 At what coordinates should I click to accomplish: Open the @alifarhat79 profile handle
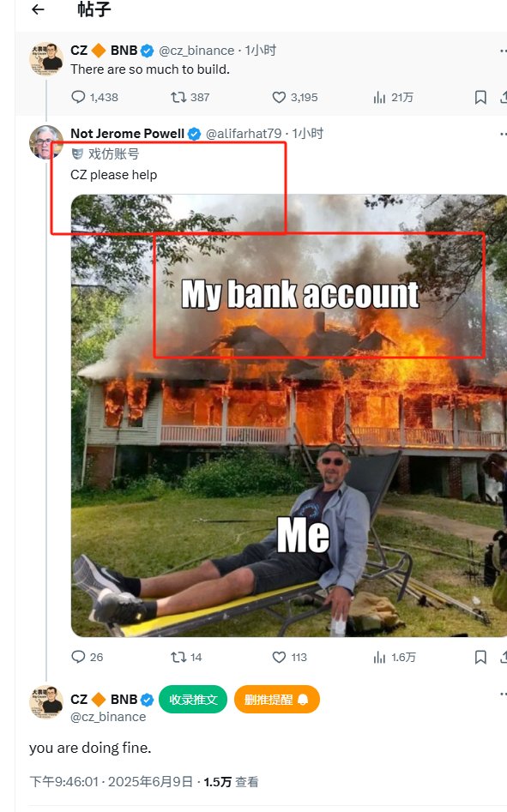click(x=244, y=134)
